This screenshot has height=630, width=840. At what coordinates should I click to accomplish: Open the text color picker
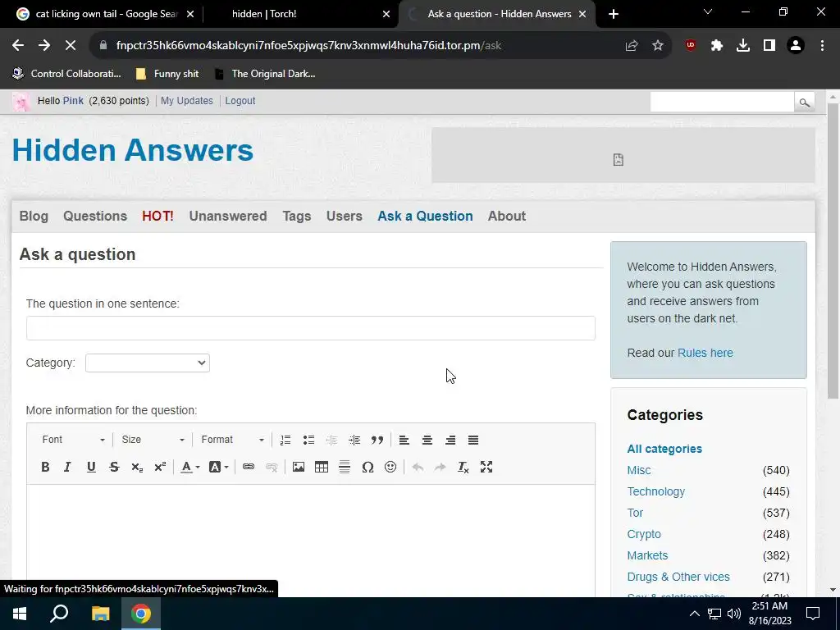189,467
